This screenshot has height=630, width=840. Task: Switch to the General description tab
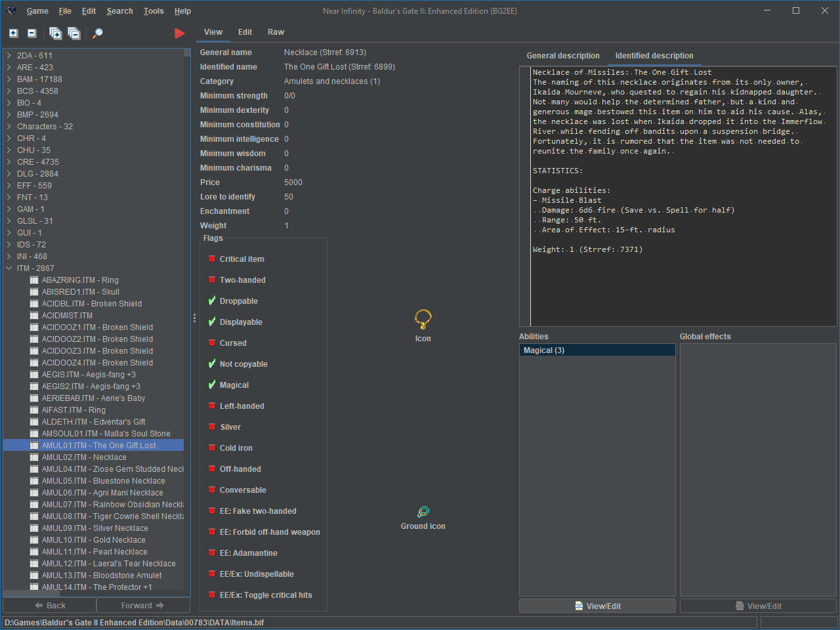(563, 56)
